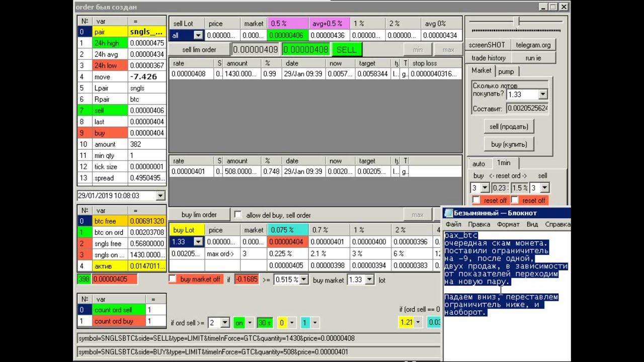Click the 'run ie' button
644x362 pixels.
point(533,58)
